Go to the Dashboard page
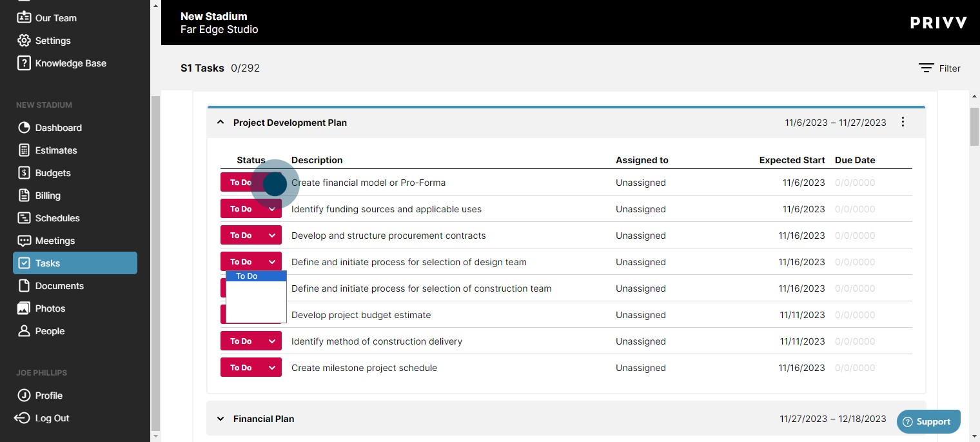This screenshot has width=980, height=442. pyautogui.click(x=75, y=128)
